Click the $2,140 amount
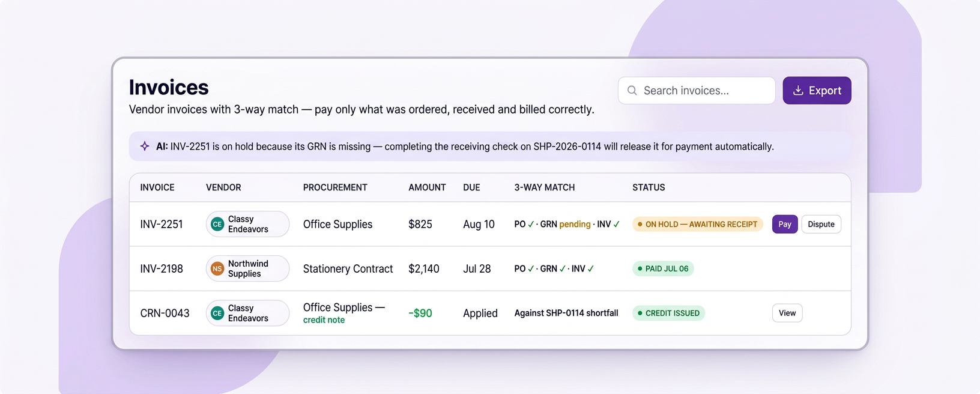The height and width of the screenshot is (394, 980). click(424, 268)
